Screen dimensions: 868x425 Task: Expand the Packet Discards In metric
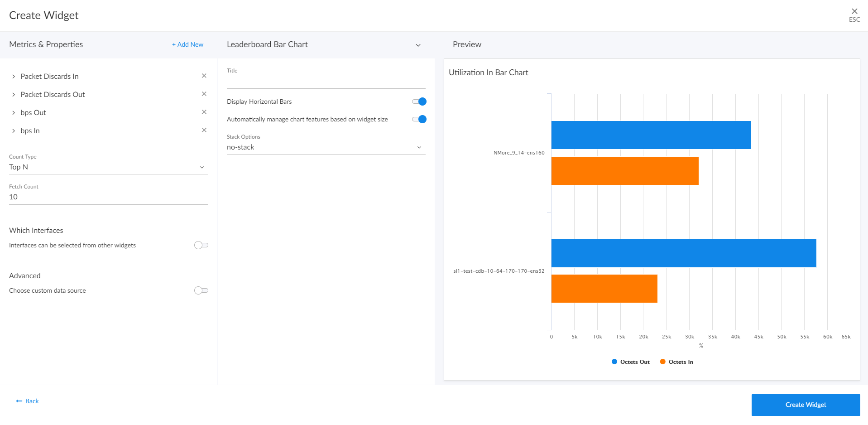(14, 77)
